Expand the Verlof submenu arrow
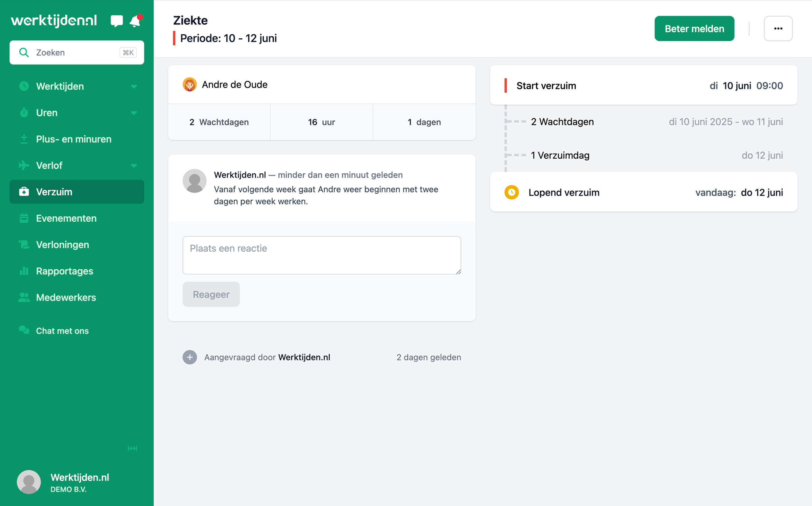This screenshot has width=812, height=506. (x=134, y=166)
